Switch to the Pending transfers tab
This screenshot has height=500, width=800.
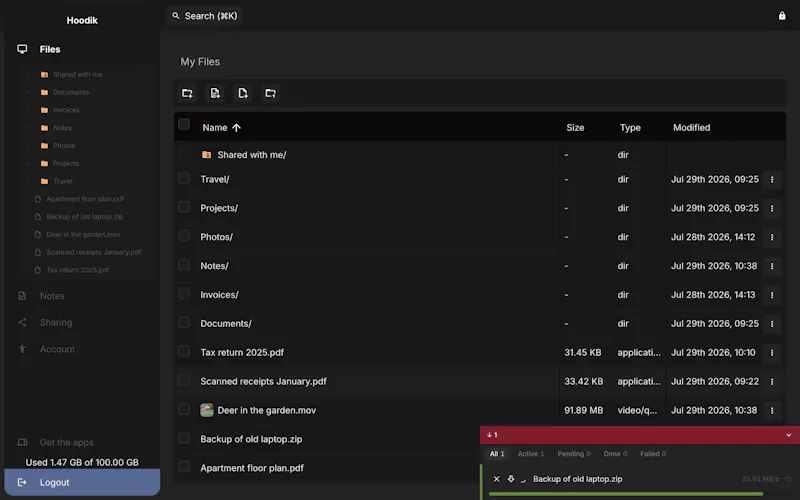click(574, 454)
